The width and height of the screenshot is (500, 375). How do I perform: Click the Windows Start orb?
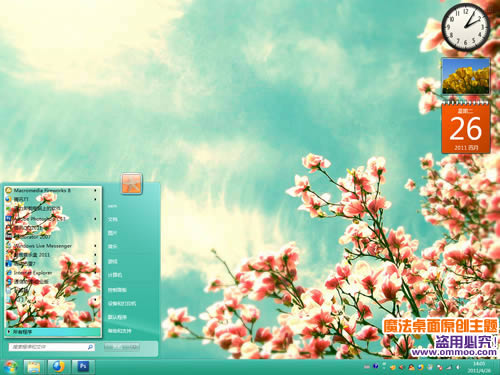tap(10, 367)
